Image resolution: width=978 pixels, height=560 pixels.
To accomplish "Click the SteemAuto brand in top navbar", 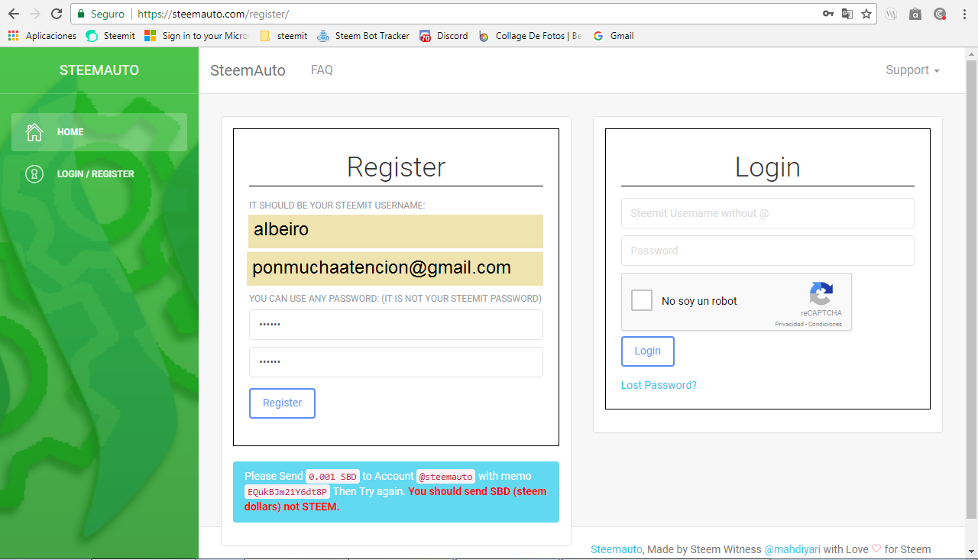I will (x=248, y=70).
